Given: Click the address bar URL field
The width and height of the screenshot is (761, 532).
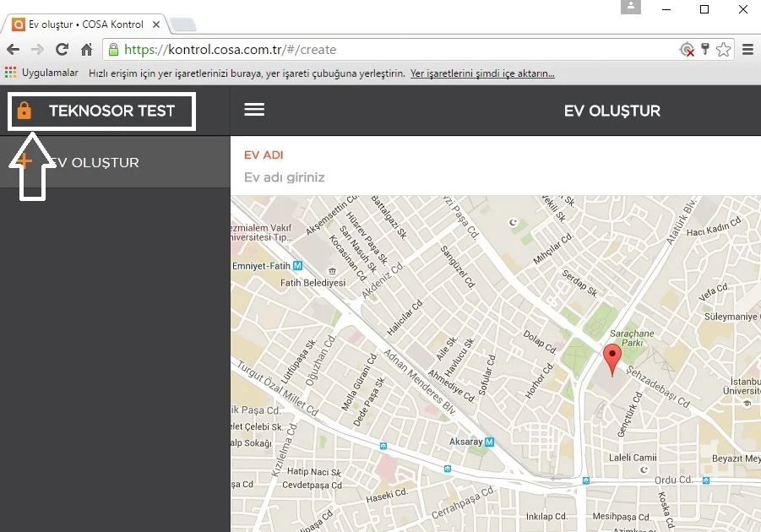Looking at the screenshot, I should (397, 50).
